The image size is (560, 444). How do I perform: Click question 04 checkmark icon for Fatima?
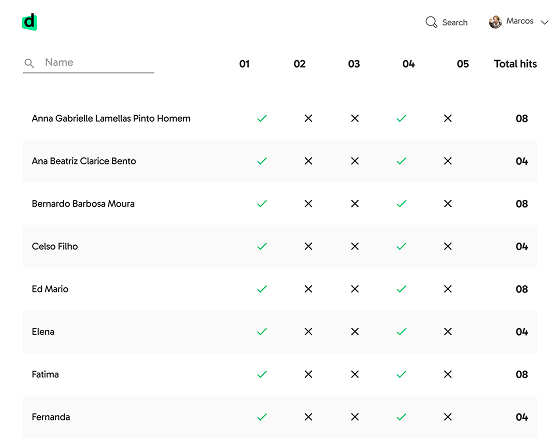point(401,374)
